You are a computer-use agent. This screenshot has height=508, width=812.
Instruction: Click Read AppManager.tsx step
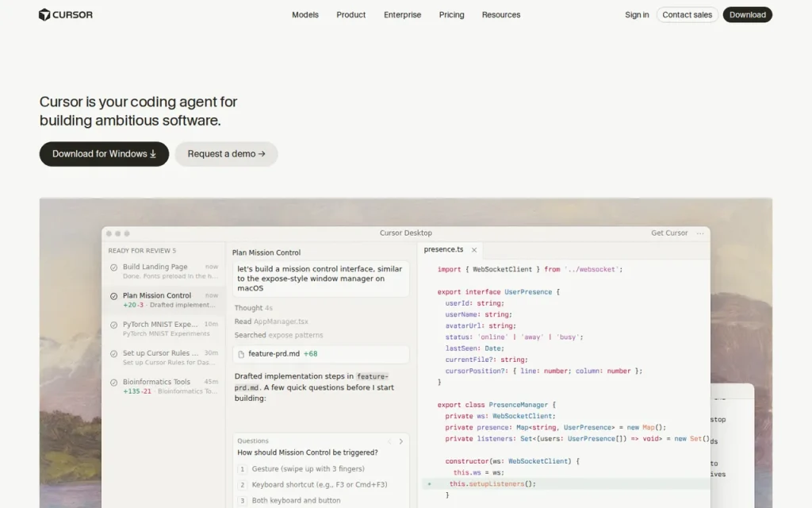271,321
